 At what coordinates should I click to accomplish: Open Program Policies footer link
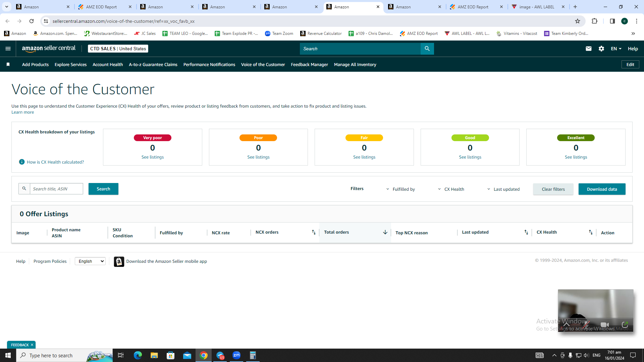pos(50,261)
